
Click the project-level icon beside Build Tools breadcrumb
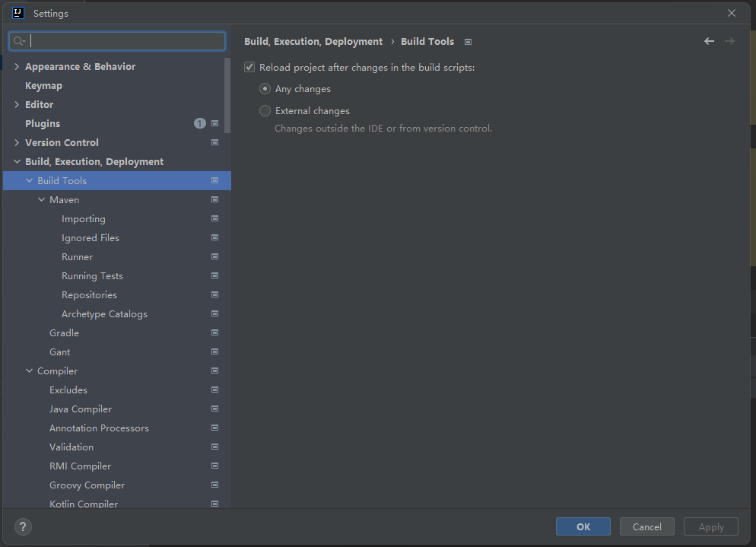pos(468,42)
